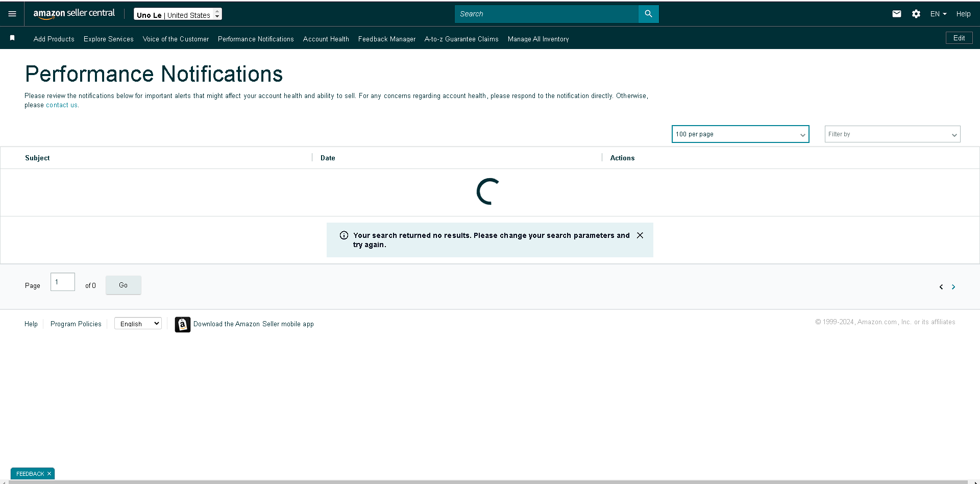This screenshot has width=980, height=484.
Task: Go to previous page arrow
Action: pyautogui.click(x=941, y=287)
